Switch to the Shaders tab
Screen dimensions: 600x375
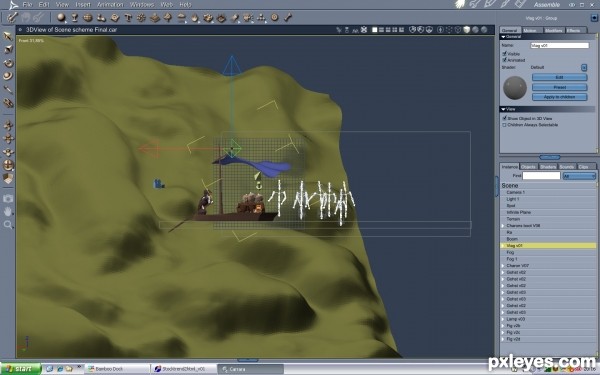548,167
